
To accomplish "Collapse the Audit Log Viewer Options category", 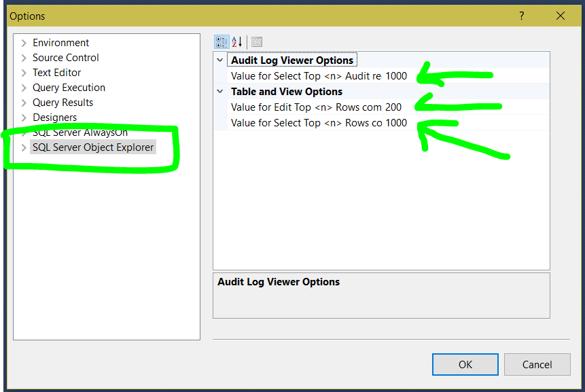I will [219, 60].
